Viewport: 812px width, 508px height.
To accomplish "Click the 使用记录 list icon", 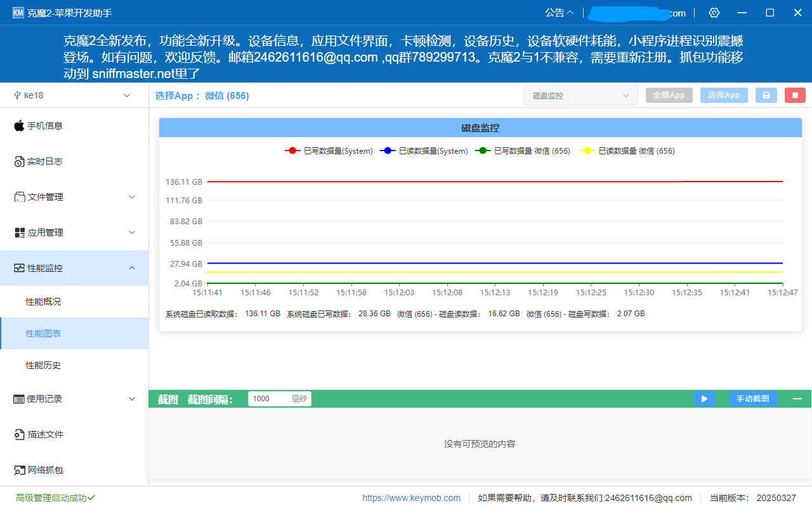I will click(19, 399).
